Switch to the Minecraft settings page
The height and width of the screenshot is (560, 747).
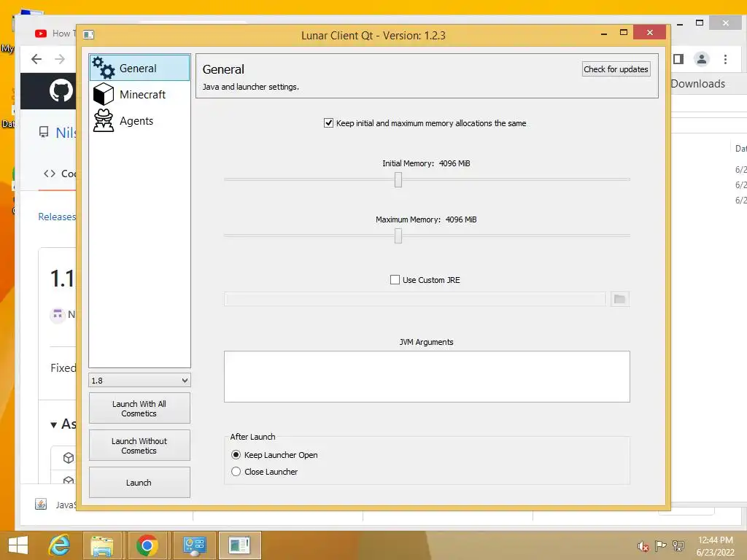pos(139,94)
